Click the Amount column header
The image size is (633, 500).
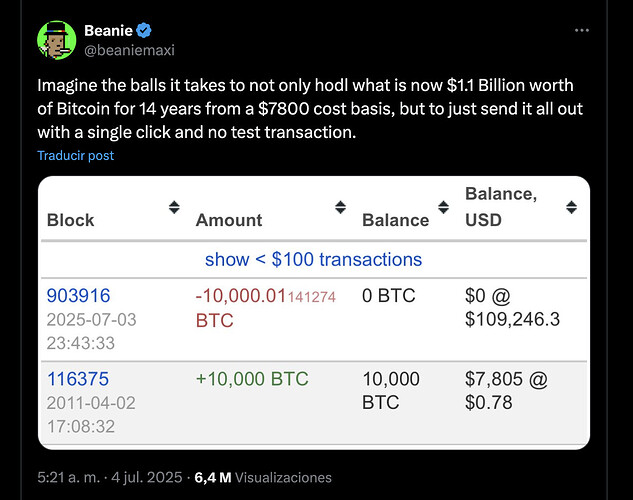[x=229, y=220]
